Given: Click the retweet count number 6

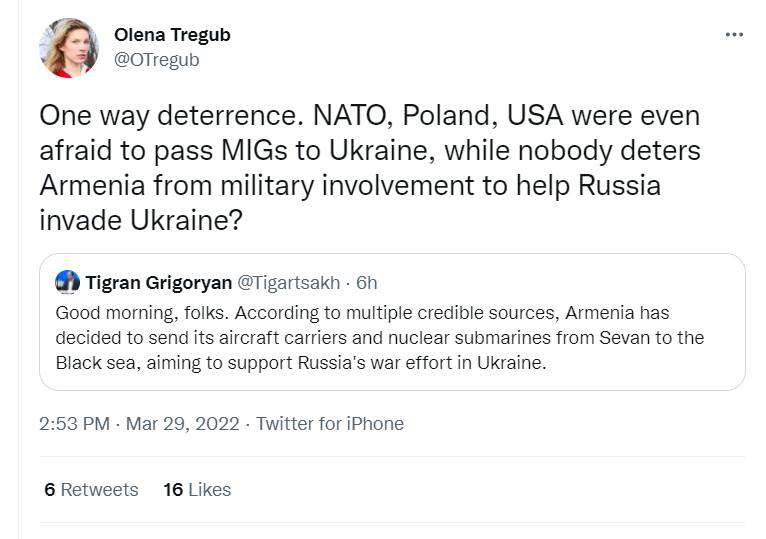Looking at the screenshot, I should pyautogui.click(x=50, y=490).
